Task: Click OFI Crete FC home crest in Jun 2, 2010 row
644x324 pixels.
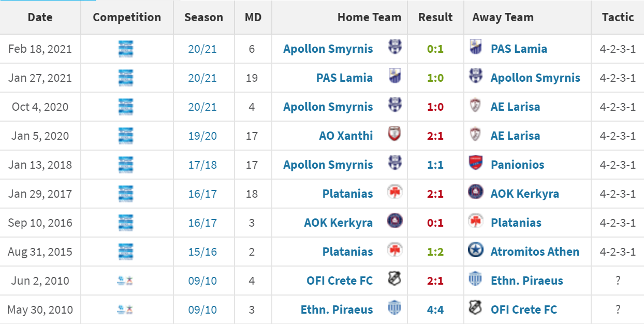Action: tap(395, 279)
